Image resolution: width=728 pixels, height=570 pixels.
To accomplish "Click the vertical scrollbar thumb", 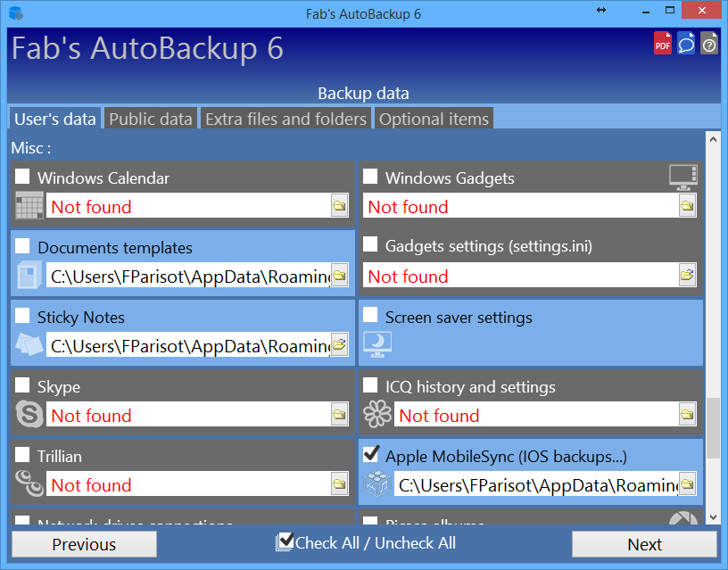I will point(713,428).
